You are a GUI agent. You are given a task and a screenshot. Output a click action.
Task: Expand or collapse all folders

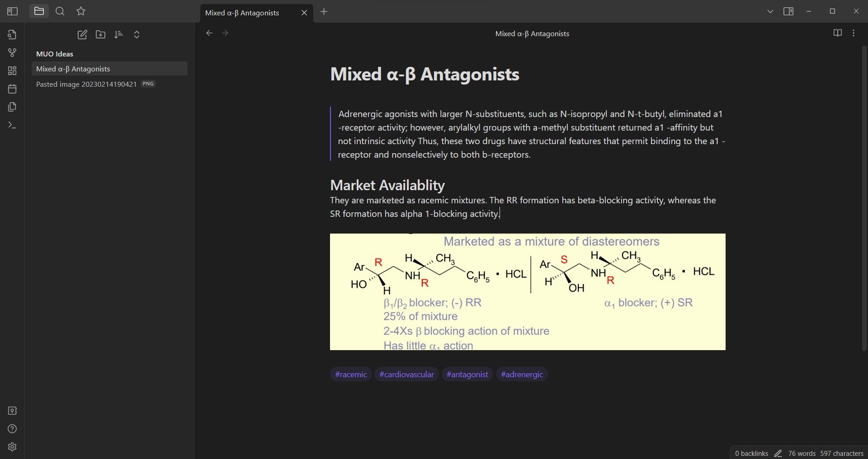[137, 35]
